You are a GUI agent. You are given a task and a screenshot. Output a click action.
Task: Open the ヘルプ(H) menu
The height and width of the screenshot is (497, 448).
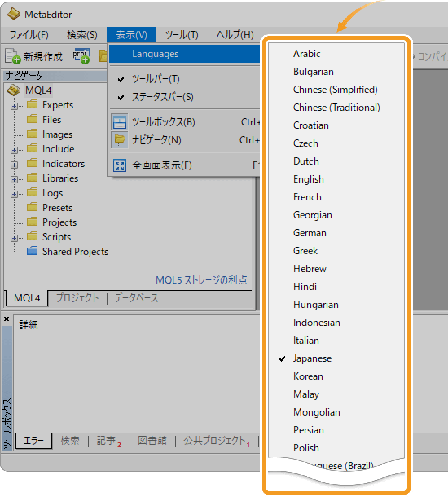235,35
